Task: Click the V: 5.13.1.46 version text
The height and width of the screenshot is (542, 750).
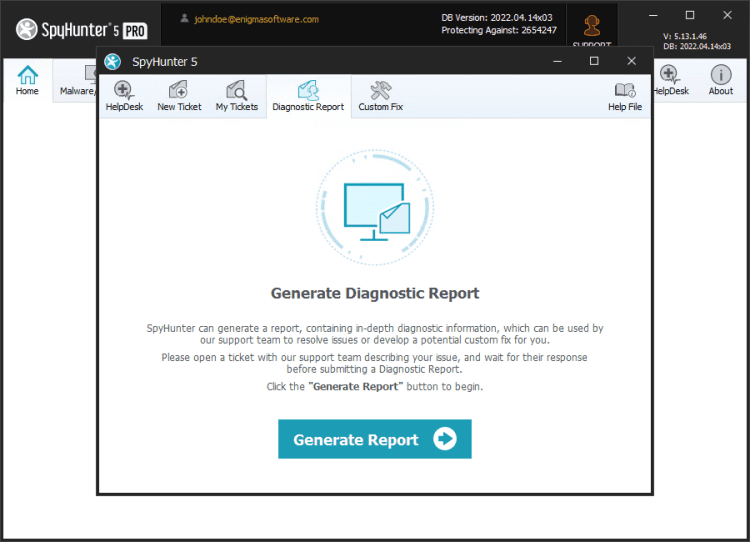Action: [x=684, y=36]
